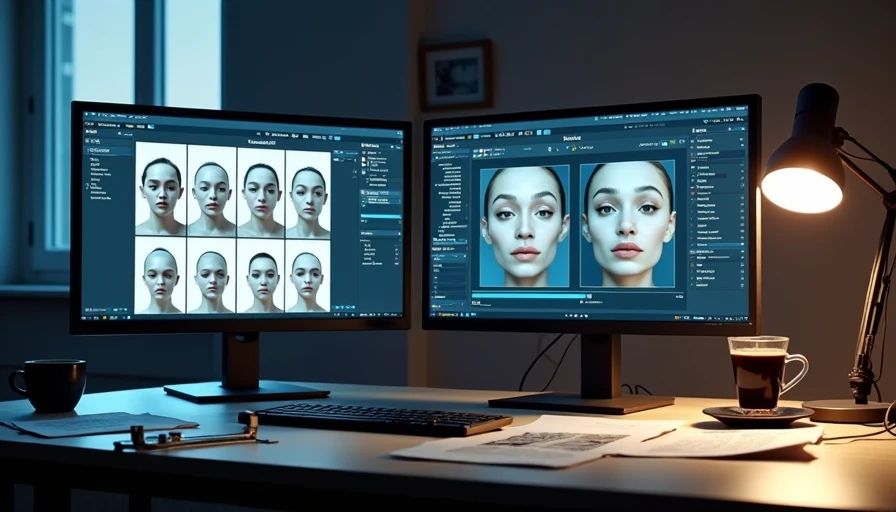This screenshot has height=512, width=896.
Task: Select bottom-right face thumbnail on left monitor grid
Action: point(308,275)
